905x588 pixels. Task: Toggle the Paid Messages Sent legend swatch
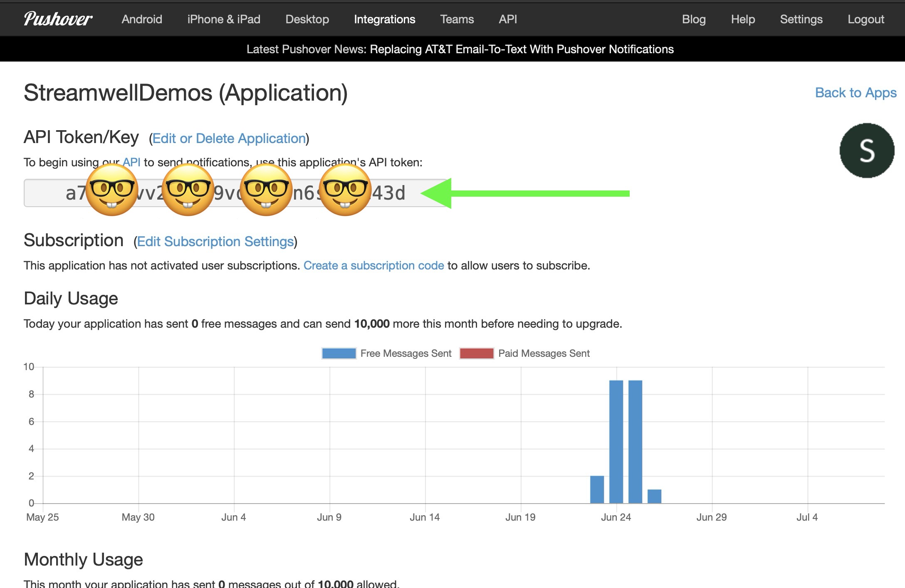(x=477, y=353)
